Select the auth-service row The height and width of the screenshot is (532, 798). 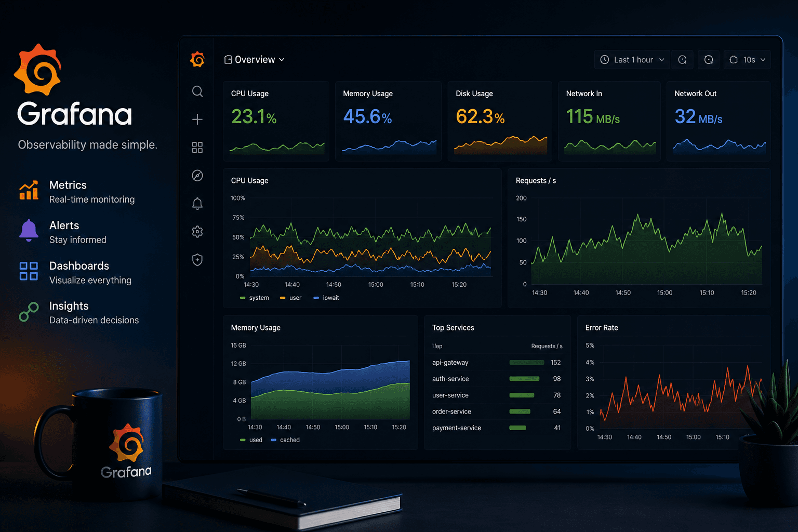497,379
